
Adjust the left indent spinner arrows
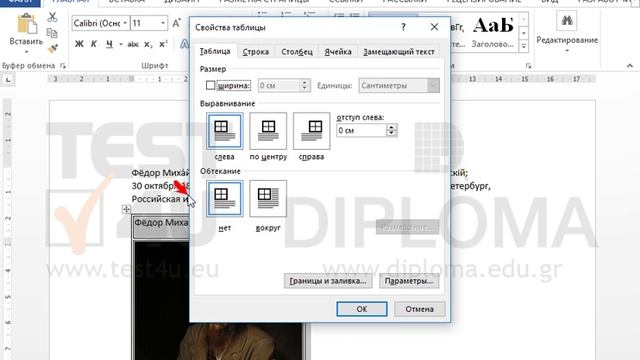point(391,130)
